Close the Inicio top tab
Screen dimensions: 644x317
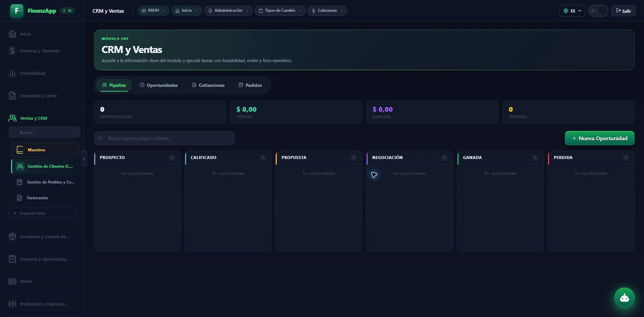(x=196, y=11)
